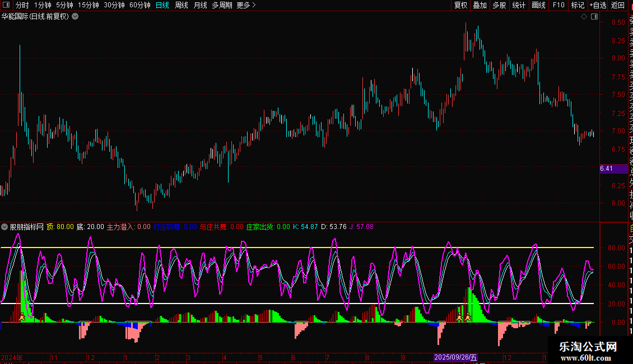Screen dimensions: 633x364
Task: Click the 7.00 price axis label
Action: click(x=618, y=130)
